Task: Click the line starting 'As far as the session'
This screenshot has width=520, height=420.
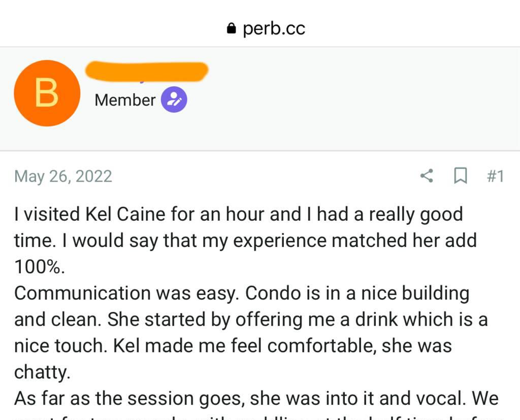Action: coord(256,398)
